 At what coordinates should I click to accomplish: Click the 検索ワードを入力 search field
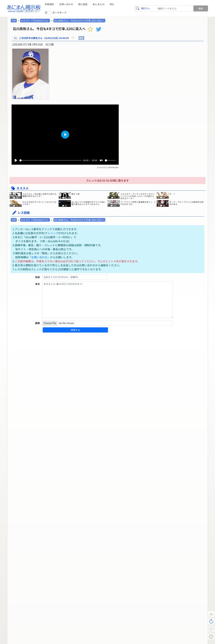(x=174, y=9)
